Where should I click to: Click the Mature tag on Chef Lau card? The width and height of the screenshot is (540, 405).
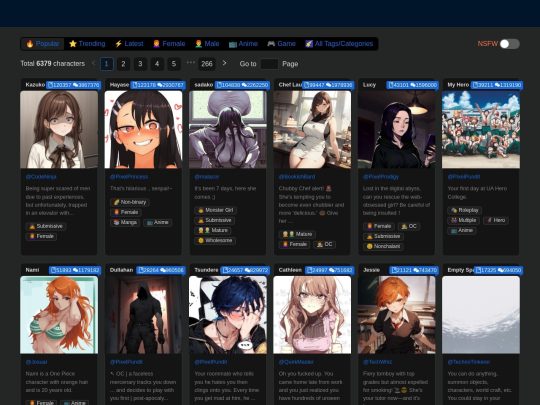pos(297,234)
